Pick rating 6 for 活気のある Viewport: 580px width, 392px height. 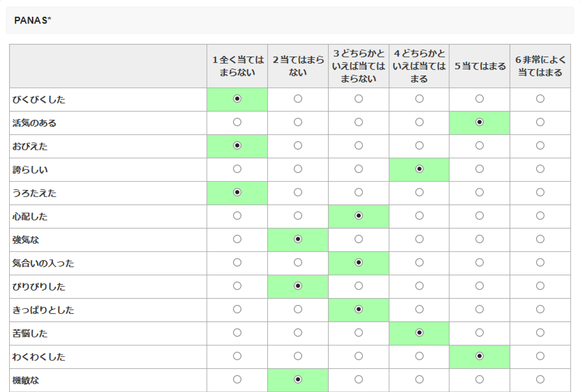[x=540, y=122]
